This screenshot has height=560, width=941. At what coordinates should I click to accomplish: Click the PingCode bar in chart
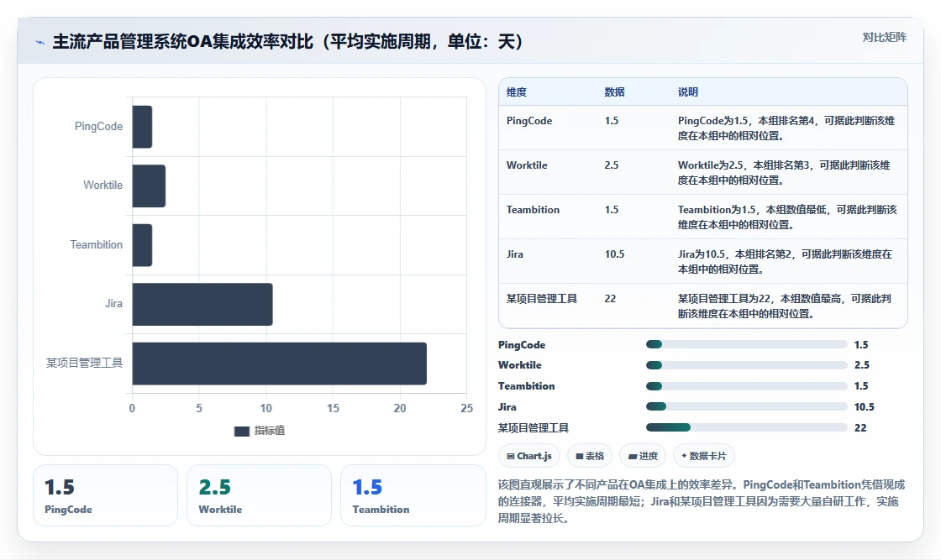click(142, 127)
